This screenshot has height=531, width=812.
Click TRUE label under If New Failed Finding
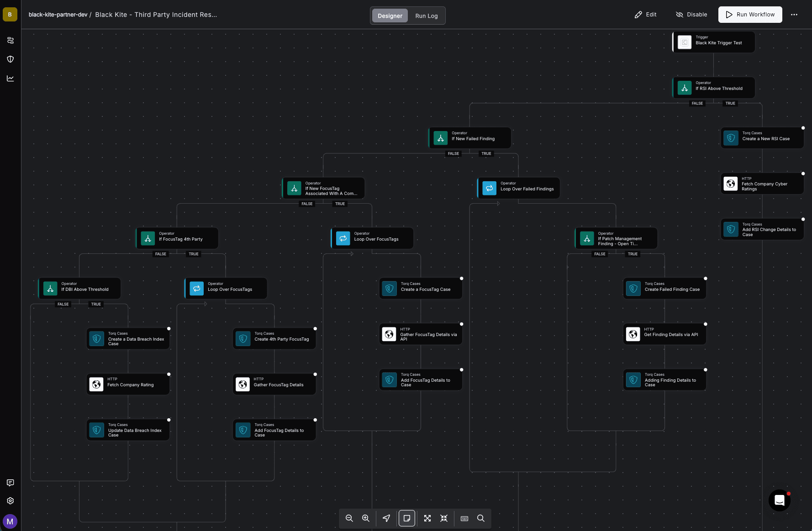486,153
